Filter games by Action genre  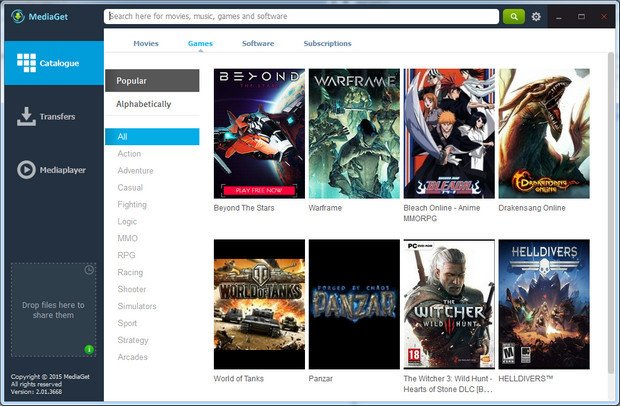(129, 153)
